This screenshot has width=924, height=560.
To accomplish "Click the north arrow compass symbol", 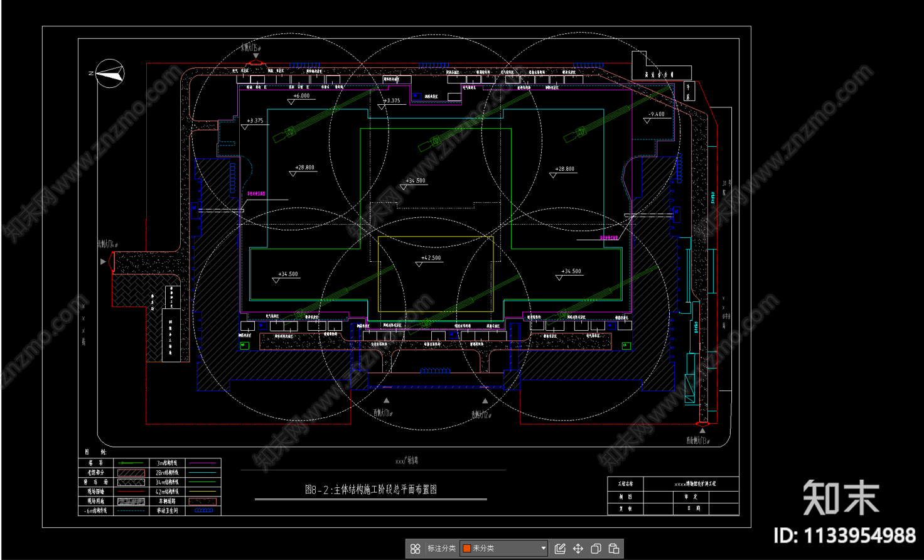I will (x=110, y=73).
